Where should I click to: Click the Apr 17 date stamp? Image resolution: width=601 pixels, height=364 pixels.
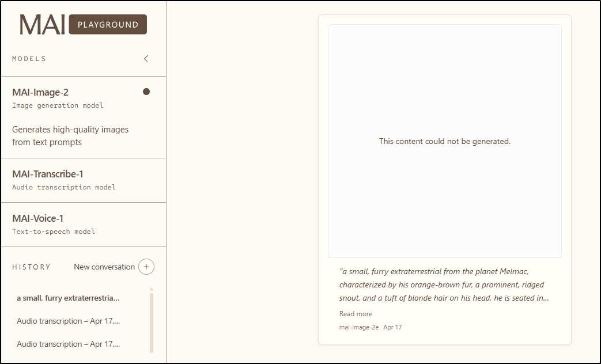392,327
